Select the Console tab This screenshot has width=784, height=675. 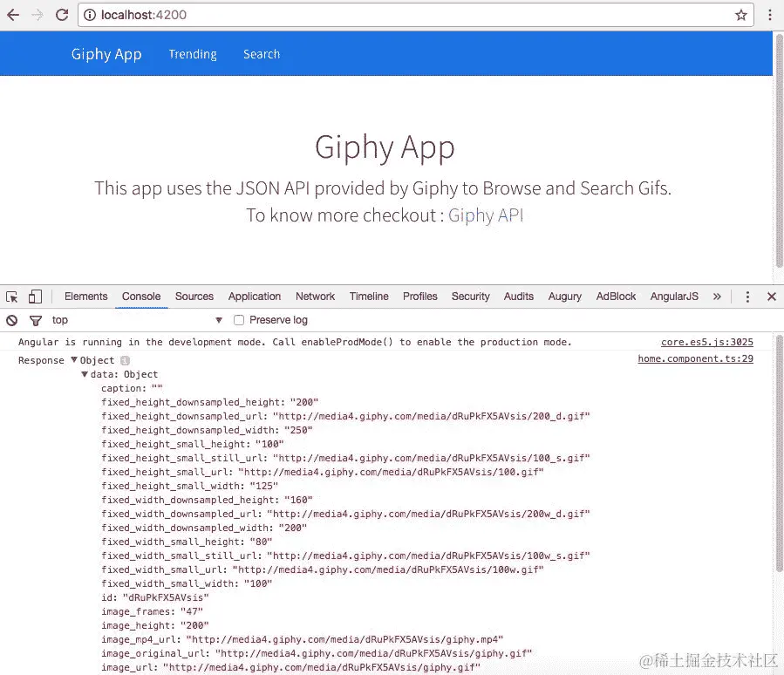click(141, 297)
